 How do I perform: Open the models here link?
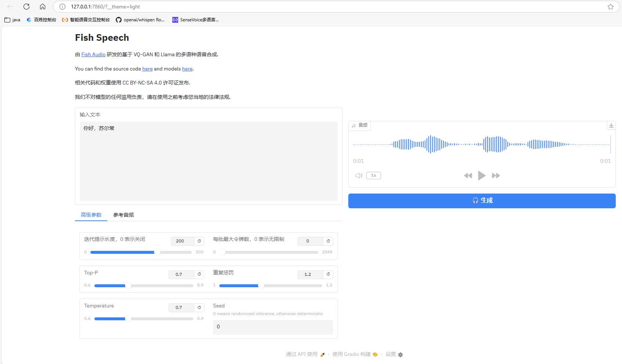click(187, 69)
